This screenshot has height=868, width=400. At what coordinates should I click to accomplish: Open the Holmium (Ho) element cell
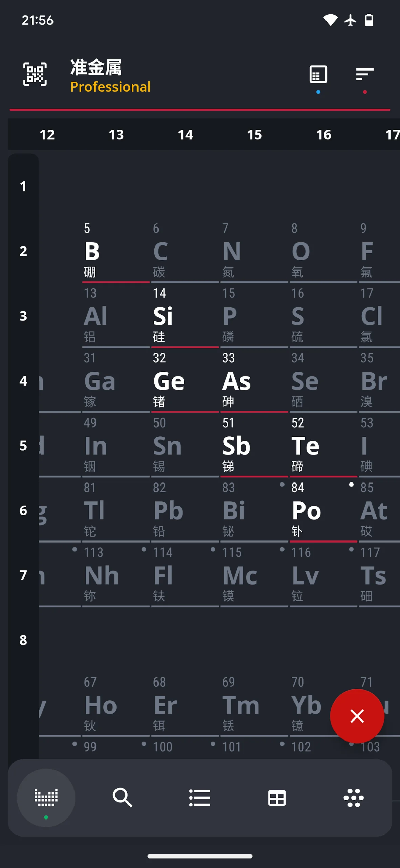pyautogui.click(x=115, y=705)
